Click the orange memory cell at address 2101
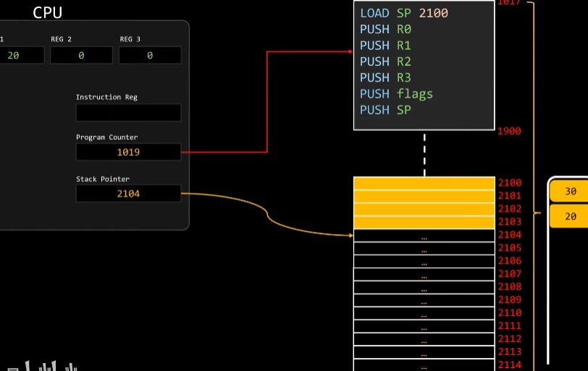Screen dimensions: 588x371 (424, 196)
